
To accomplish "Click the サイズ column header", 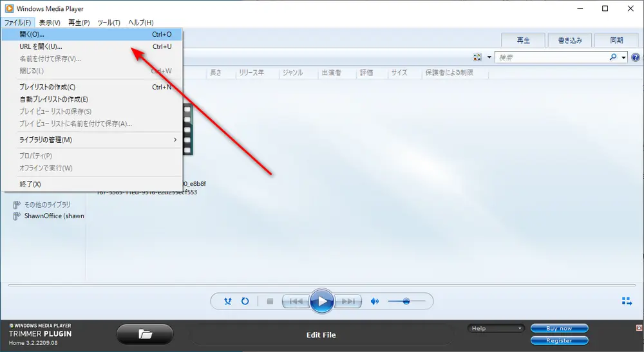I will pos(399,73).
